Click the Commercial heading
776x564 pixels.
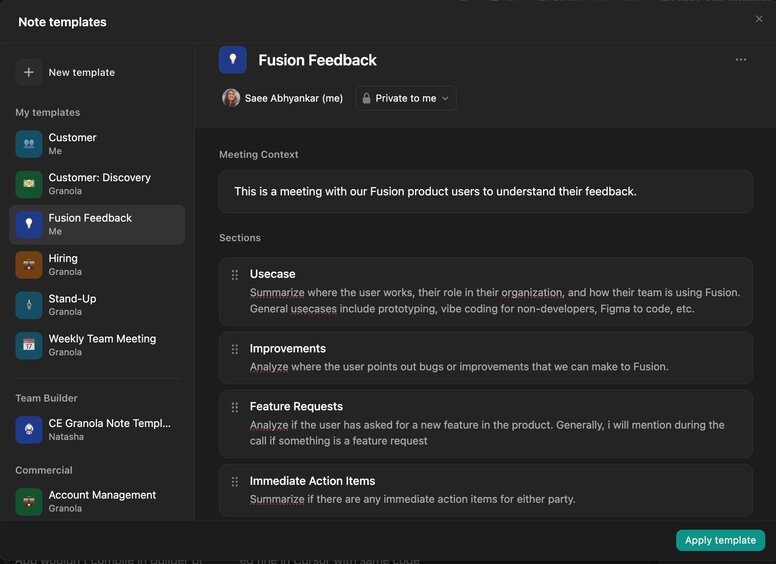(x=44, y=470)
